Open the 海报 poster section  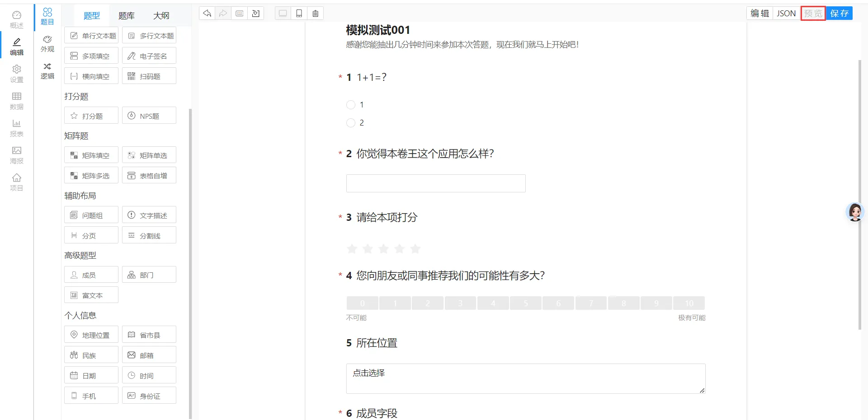[17, 155]
